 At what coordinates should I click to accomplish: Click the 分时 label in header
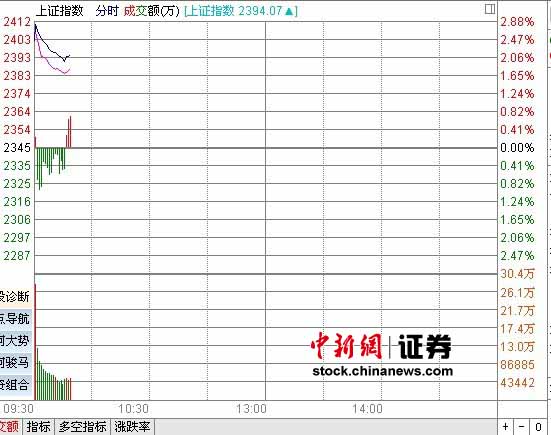[x=107, y=11]
